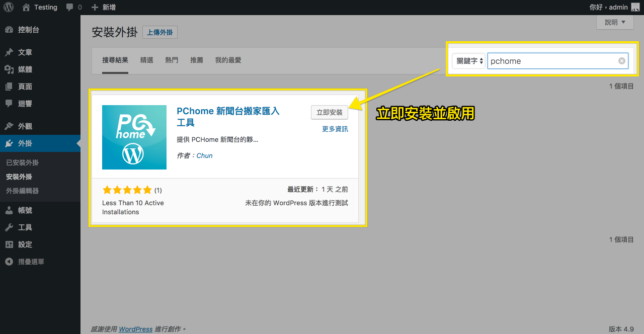Clear the pchome search field
This screenshot has height=334, width=644.
(622, 61)
